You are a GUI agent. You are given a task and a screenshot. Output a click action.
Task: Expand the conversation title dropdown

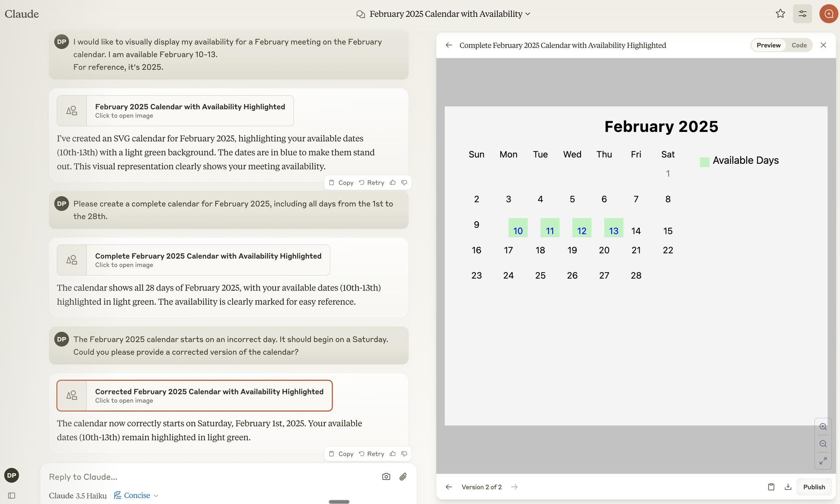(x=528, y=14)
